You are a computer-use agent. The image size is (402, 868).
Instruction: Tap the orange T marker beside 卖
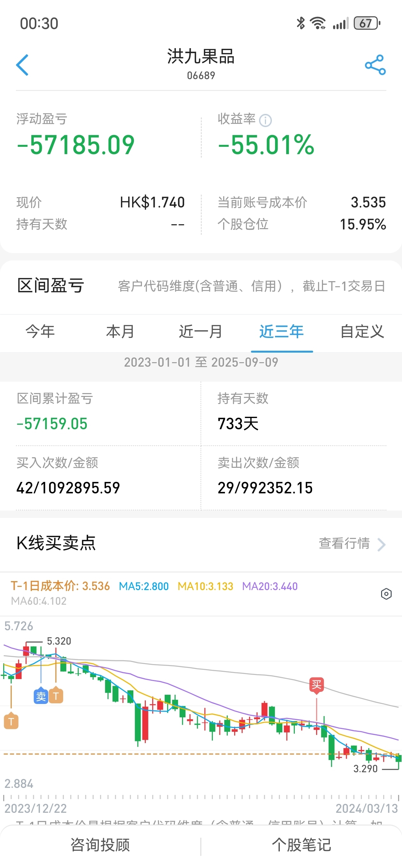click(56, 695)
